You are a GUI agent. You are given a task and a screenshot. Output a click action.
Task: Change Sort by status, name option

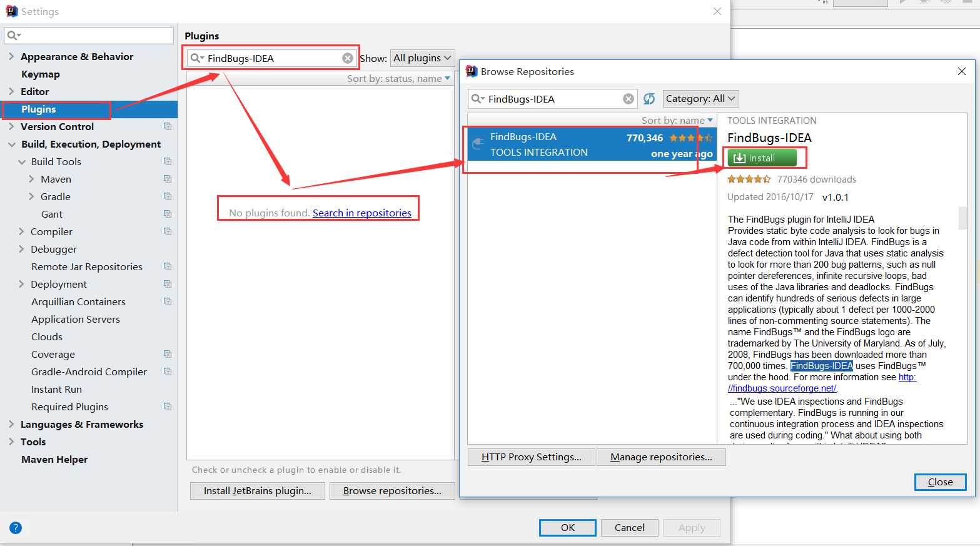tap(398, 79)
